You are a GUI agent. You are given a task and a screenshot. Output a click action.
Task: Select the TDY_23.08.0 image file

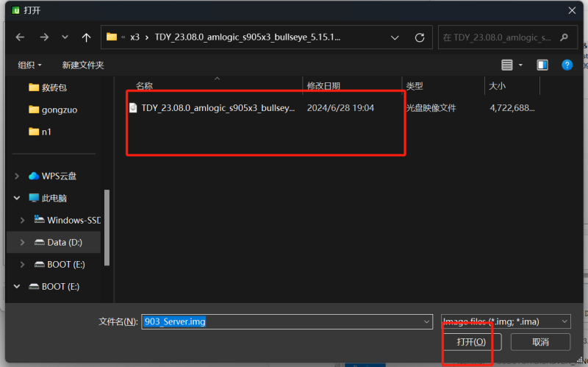pos(218,108)
